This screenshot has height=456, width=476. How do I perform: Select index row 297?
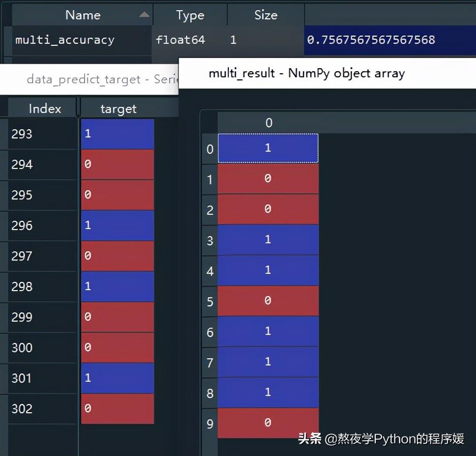pos(42,256)
